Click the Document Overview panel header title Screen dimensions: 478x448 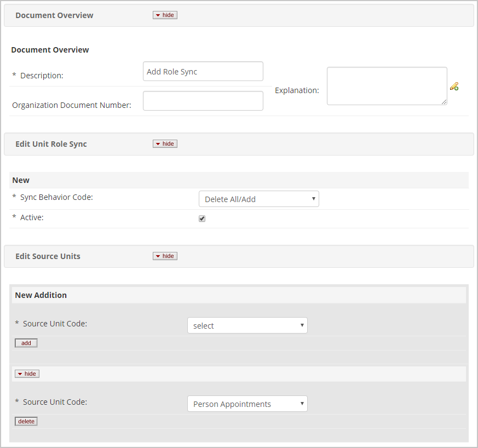point(54,15)
